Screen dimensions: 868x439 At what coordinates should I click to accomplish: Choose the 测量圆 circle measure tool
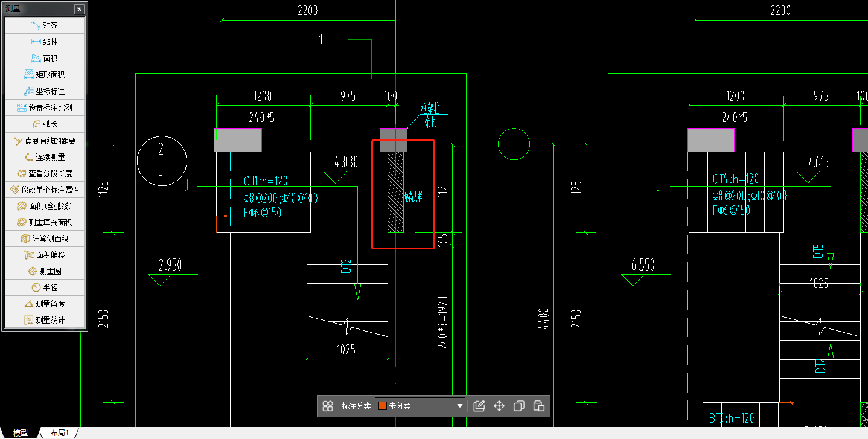tap(45, 271)
